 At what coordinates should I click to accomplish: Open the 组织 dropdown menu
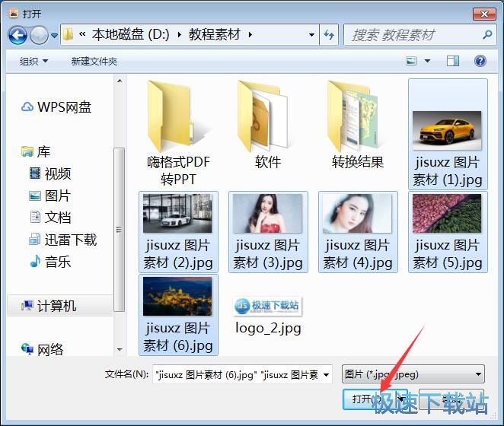(x=33, y=61)
